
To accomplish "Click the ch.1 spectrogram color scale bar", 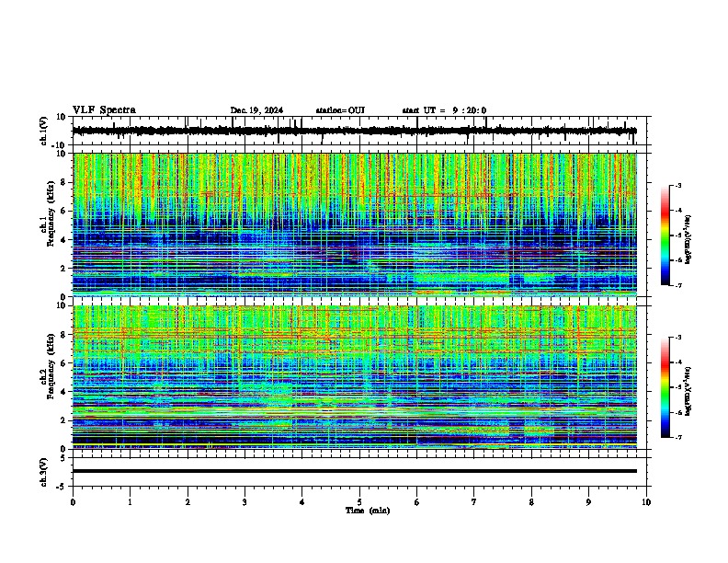I will click(665, 236).
